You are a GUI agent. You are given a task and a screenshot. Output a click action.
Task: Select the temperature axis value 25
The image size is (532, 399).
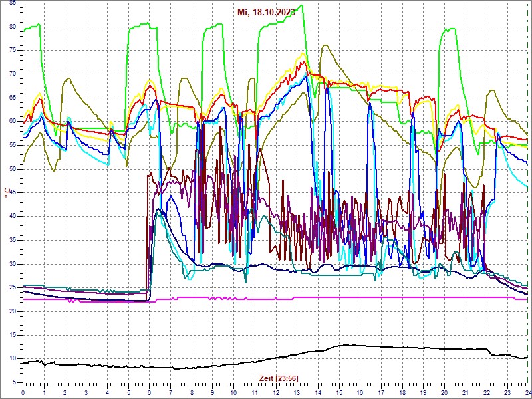click(12, 288)
